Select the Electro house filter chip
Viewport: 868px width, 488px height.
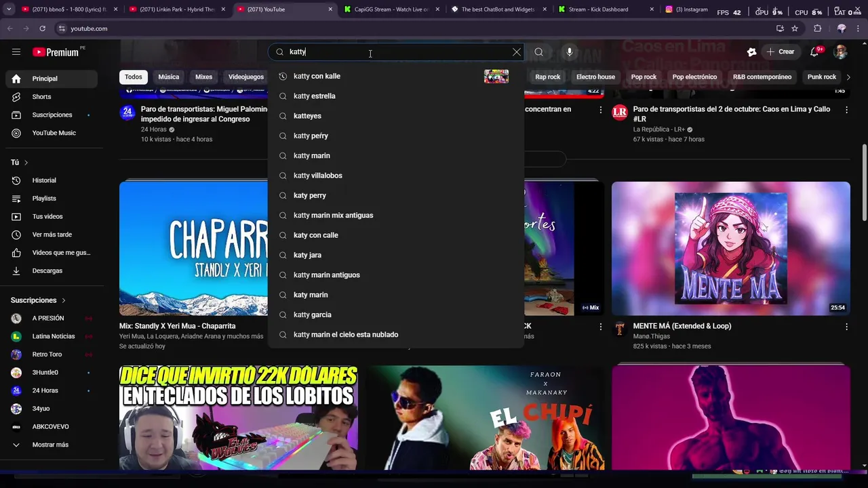click(595, 77)
